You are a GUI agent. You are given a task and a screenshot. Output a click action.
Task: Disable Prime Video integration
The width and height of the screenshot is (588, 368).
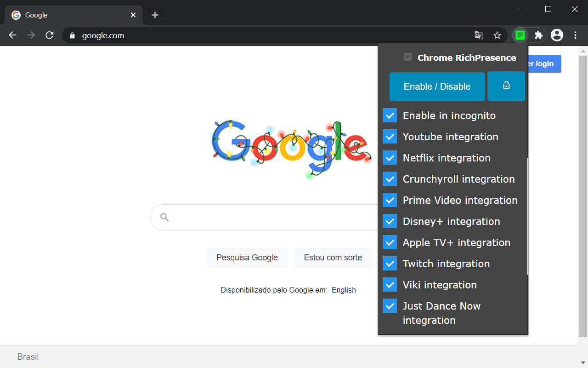(390, 200)
